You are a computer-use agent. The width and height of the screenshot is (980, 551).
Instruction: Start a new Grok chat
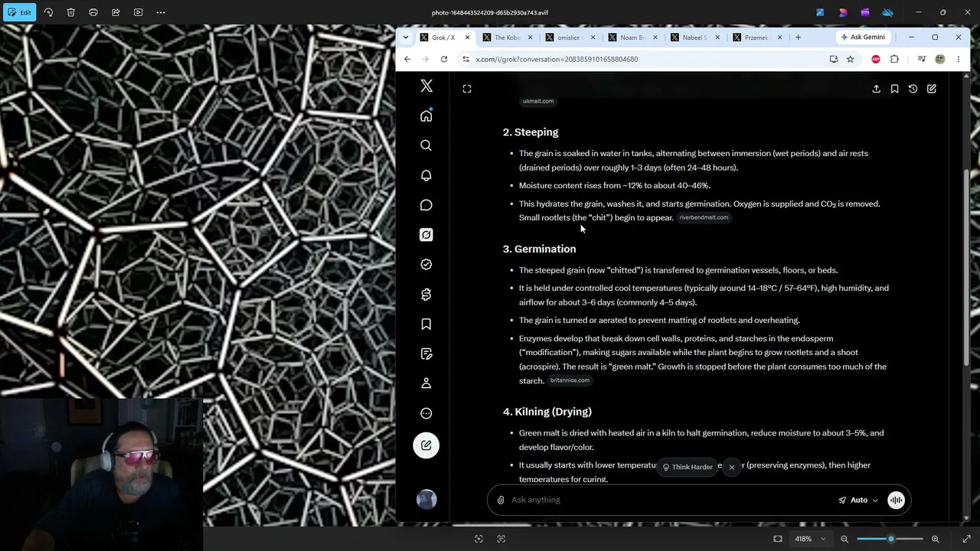[x=932, y=89]
